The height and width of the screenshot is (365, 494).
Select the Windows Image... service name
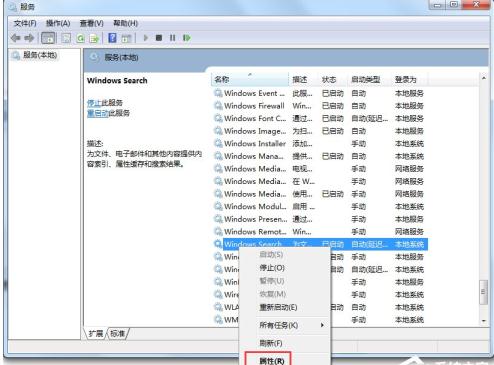click(x=255, y=131)
